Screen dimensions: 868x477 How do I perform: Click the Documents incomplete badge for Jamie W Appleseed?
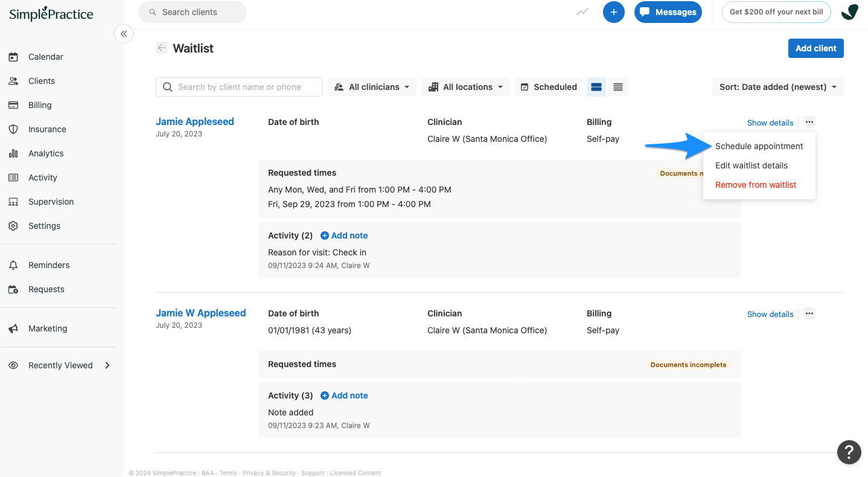(688, 365)
